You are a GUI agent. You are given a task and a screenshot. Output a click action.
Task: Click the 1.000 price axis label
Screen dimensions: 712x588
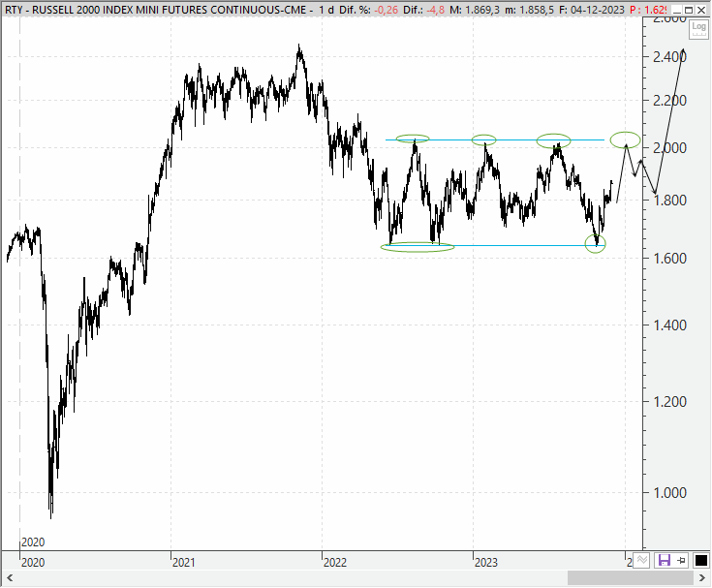(669, 493)
